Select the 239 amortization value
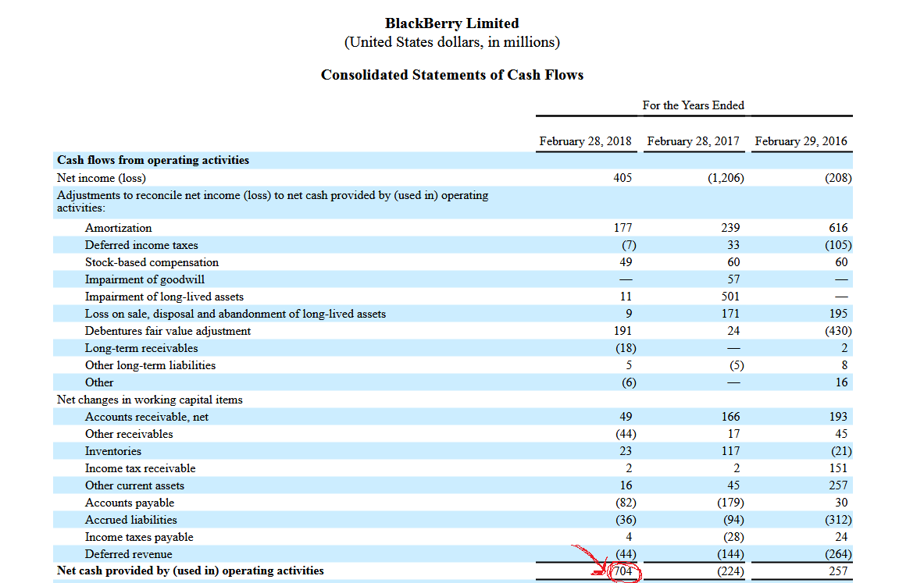924x583 pixels. [730, 228]
